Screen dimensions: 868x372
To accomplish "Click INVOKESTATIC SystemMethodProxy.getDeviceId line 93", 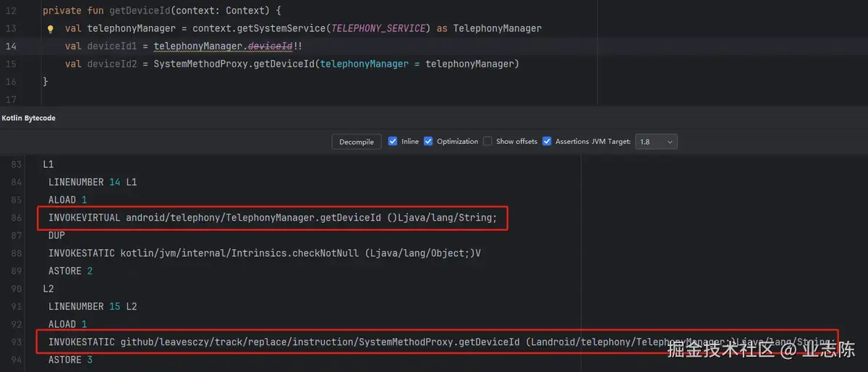I will click(x=442, y=342).
